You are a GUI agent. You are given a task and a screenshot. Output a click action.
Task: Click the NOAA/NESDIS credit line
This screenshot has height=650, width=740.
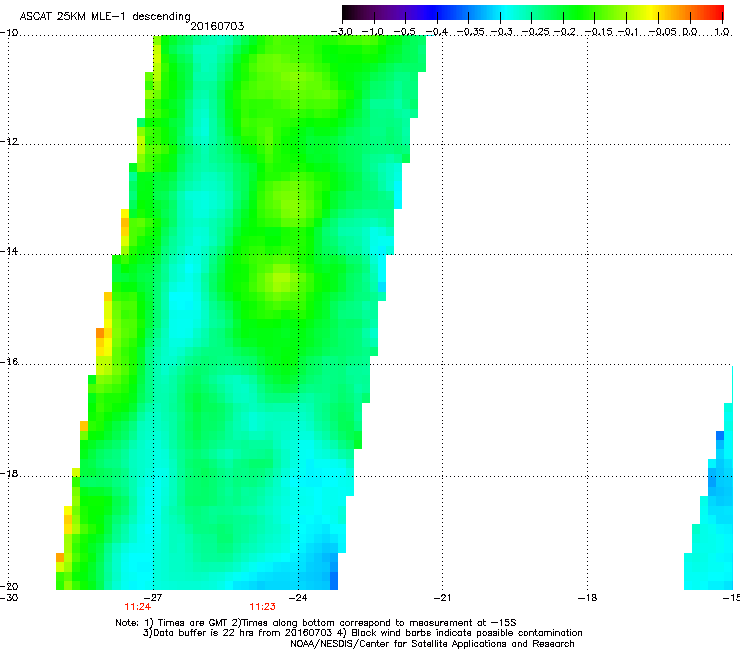(x=432, y=644)
